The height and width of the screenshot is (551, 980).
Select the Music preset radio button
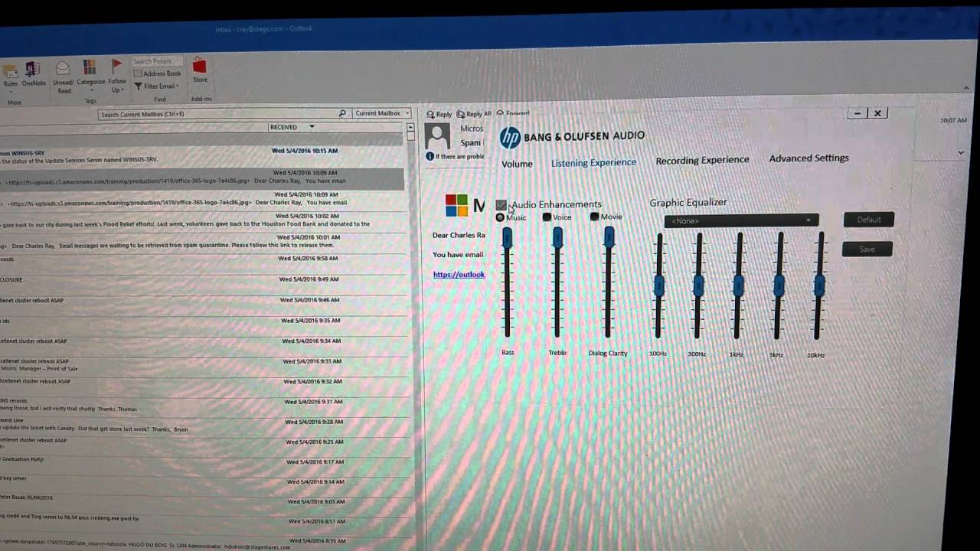tap(500, 217)
